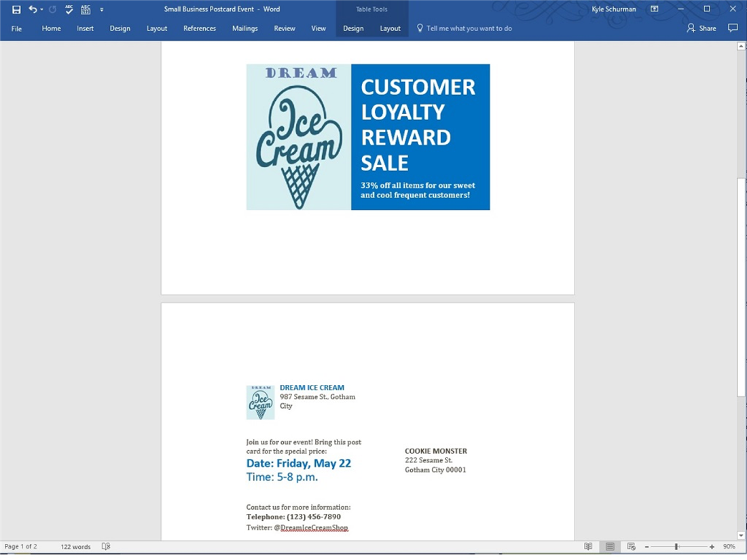Screen dimensions: 747x560
Task: Click the Share button
Action: [x=701, y=28]
